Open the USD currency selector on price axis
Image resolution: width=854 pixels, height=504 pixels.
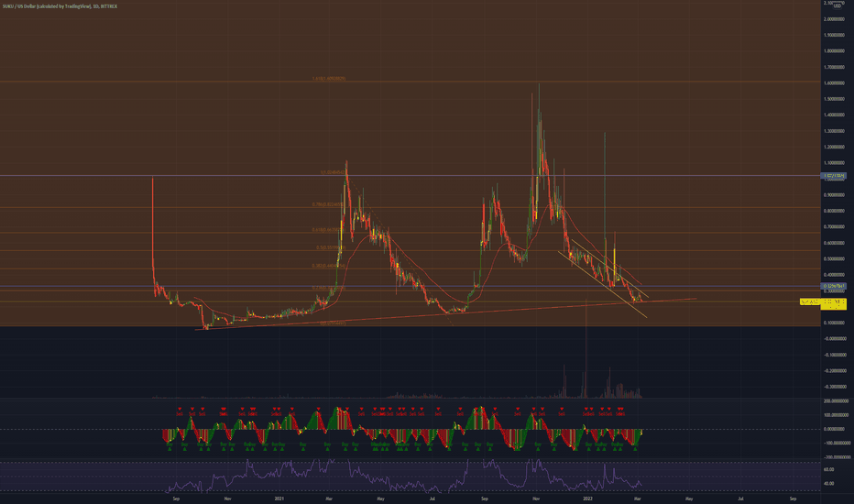838,5
